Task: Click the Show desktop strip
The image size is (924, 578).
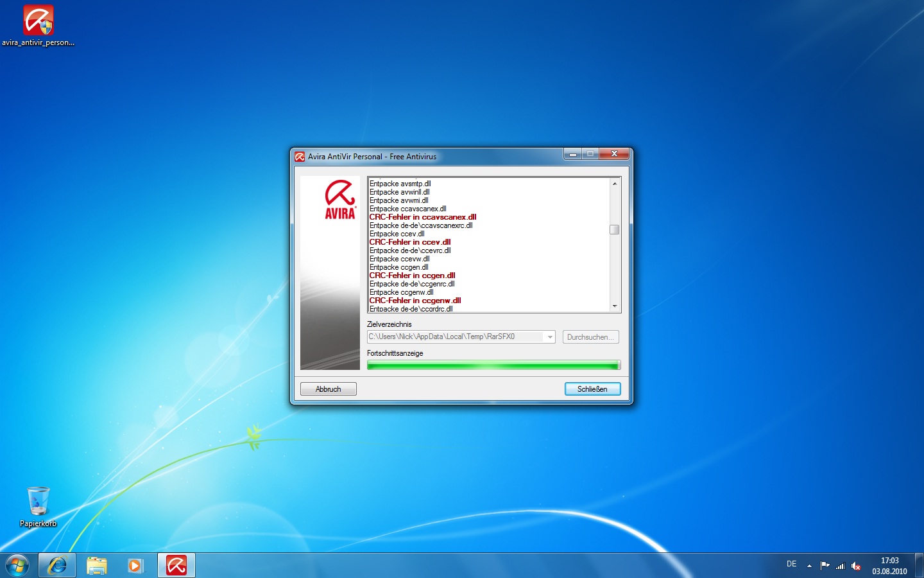Action: click(x=919, y=566)
